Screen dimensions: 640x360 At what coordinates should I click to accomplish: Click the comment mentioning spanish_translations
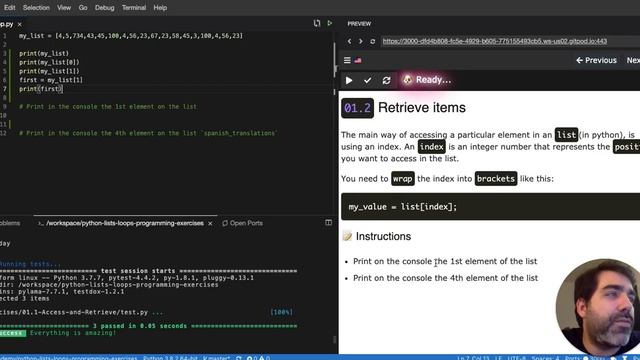[x=148, y=133]
